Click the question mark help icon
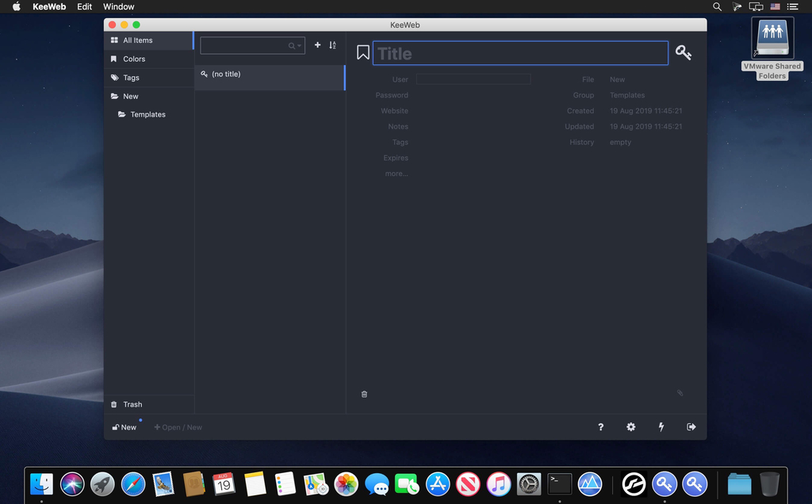The image size is (812, 504). point(600,427)
